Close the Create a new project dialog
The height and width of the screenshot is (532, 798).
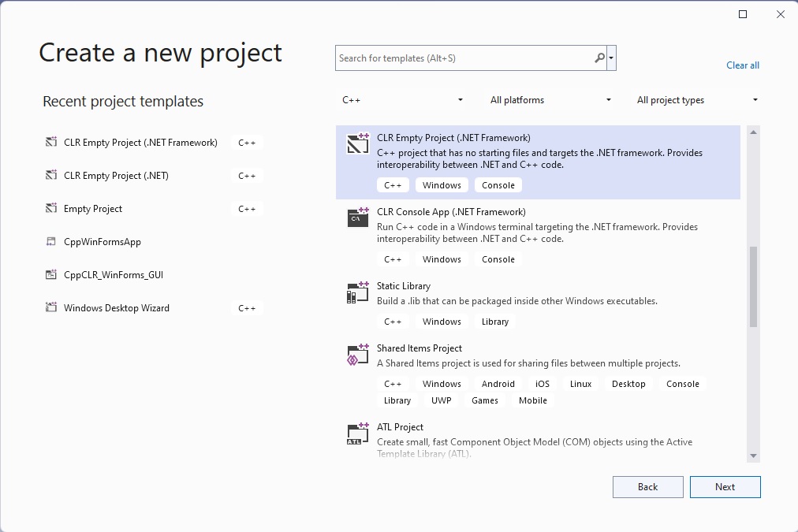[x=780, y=14]
